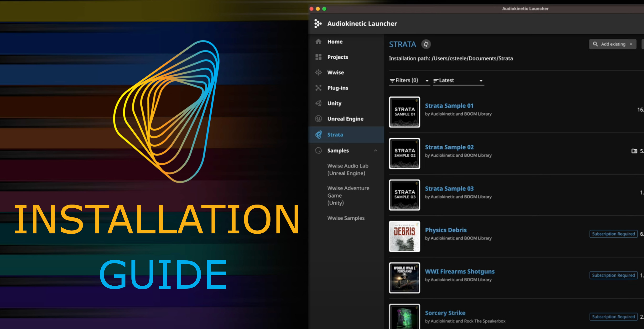
Task: Click the sort lines icon beside Latest
Action: point(436,80)
